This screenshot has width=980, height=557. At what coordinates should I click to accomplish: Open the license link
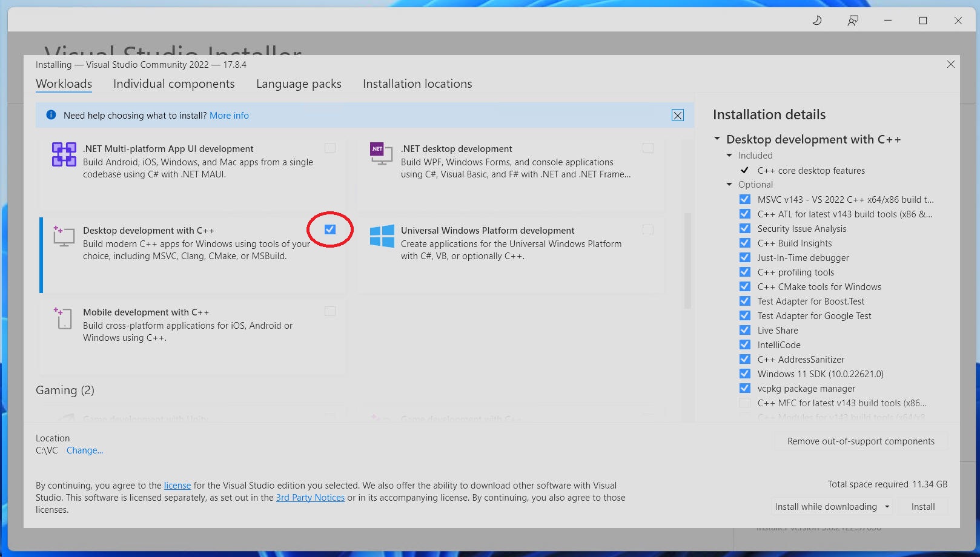177,486
